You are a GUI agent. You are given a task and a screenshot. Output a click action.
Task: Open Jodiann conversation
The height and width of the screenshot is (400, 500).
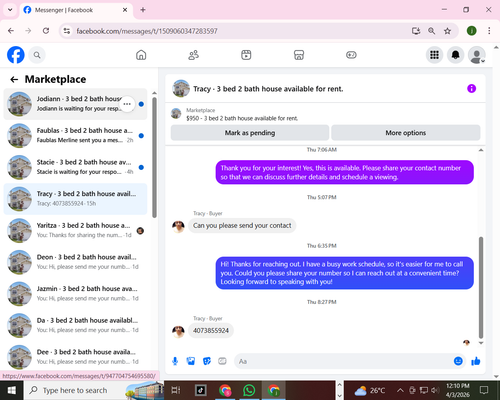(75, 104)
